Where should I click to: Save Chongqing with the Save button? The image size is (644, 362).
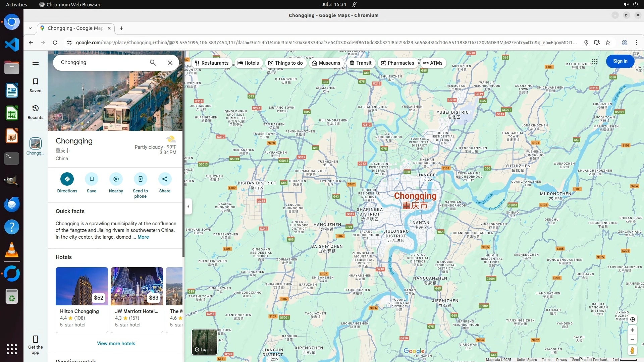point(92,179)
